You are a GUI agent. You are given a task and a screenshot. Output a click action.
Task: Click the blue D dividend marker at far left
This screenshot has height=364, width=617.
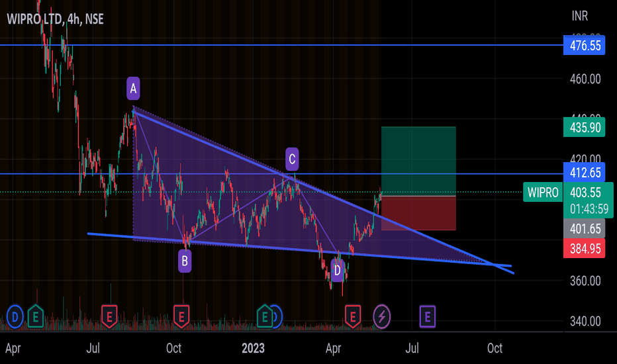15,316
